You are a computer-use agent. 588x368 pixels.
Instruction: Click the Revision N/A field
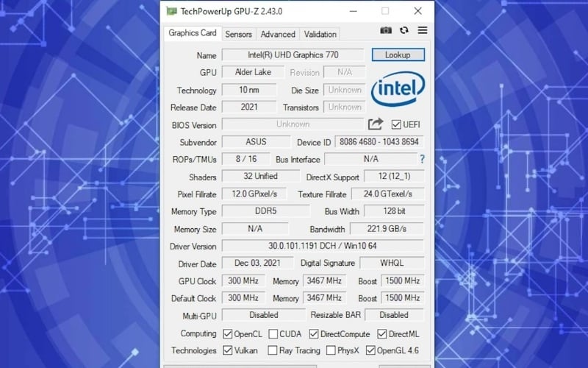point(345,72)
